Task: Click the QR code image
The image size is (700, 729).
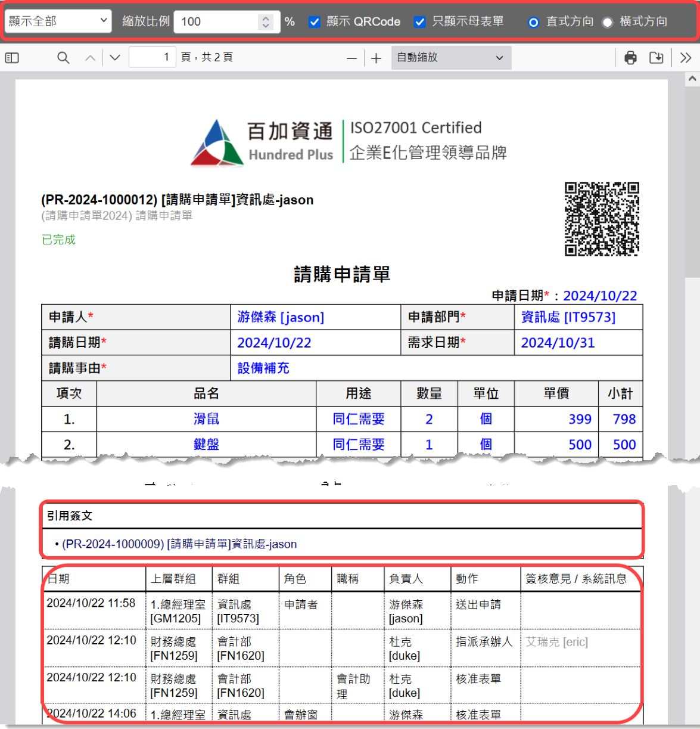Action: tap(602, 219)
